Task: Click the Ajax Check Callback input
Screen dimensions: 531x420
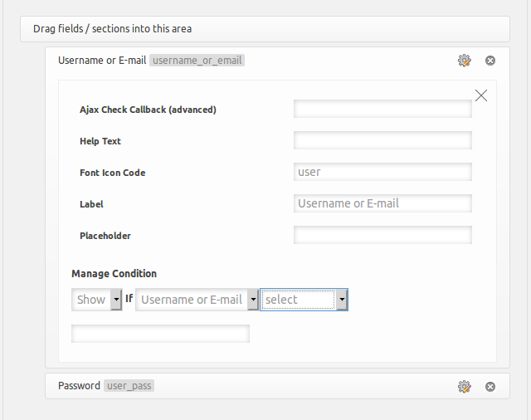Action: (382, 109)
